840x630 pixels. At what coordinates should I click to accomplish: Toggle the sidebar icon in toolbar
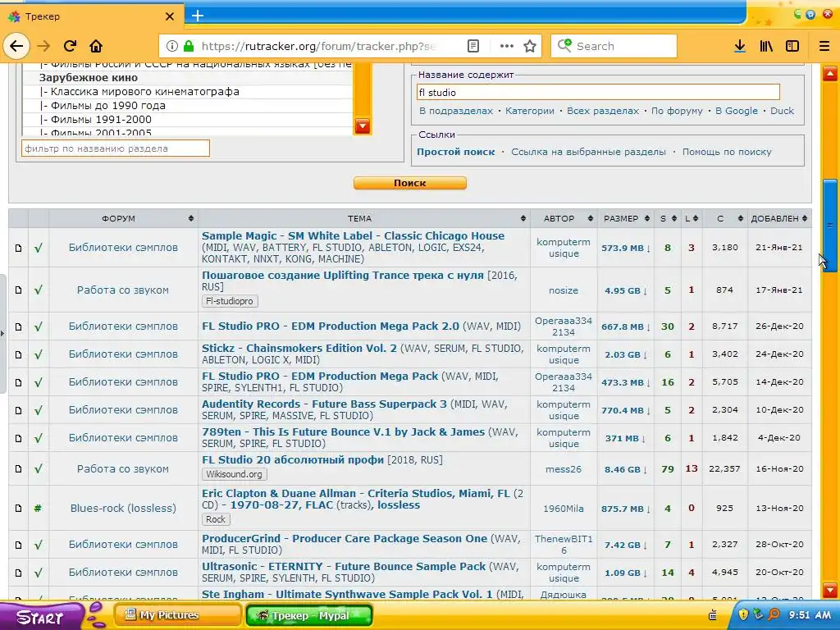792,46
